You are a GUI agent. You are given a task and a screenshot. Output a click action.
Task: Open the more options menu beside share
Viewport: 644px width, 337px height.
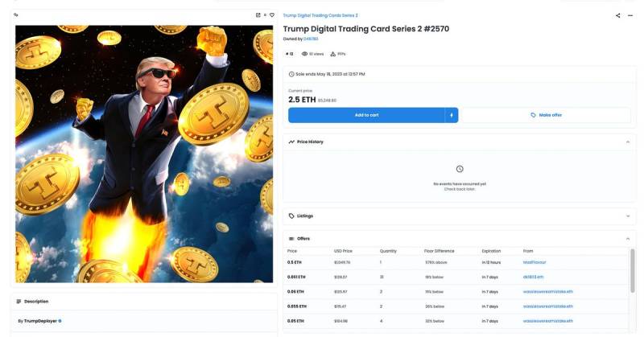(x=630, y=15)
